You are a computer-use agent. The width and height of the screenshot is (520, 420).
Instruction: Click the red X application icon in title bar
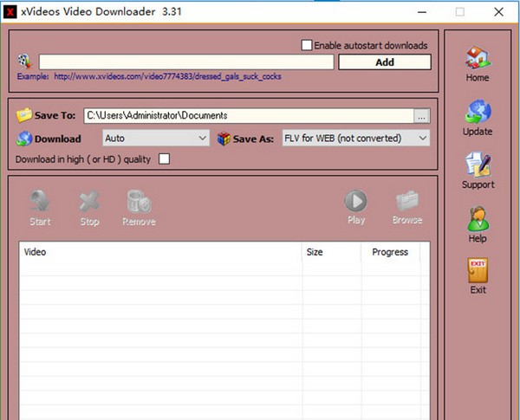pyautogui.click(x=10, y=12)
